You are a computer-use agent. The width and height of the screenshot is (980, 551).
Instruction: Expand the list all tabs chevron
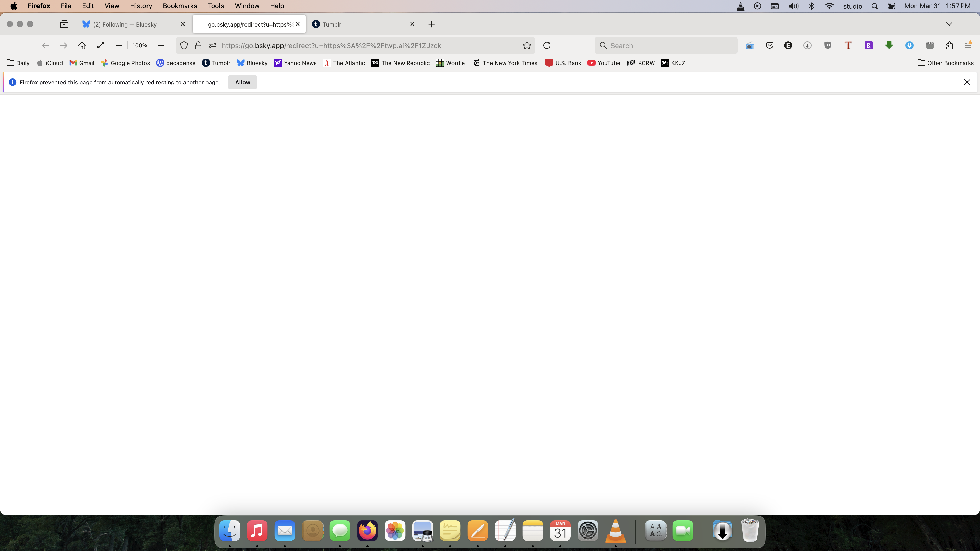tap(949, 24)
